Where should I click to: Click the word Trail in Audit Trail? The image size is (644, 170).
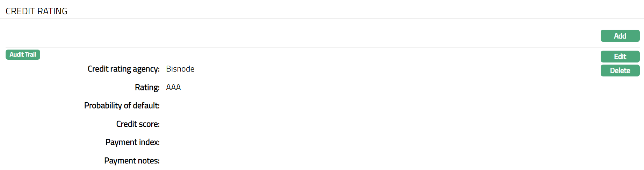tap(30, 54)
